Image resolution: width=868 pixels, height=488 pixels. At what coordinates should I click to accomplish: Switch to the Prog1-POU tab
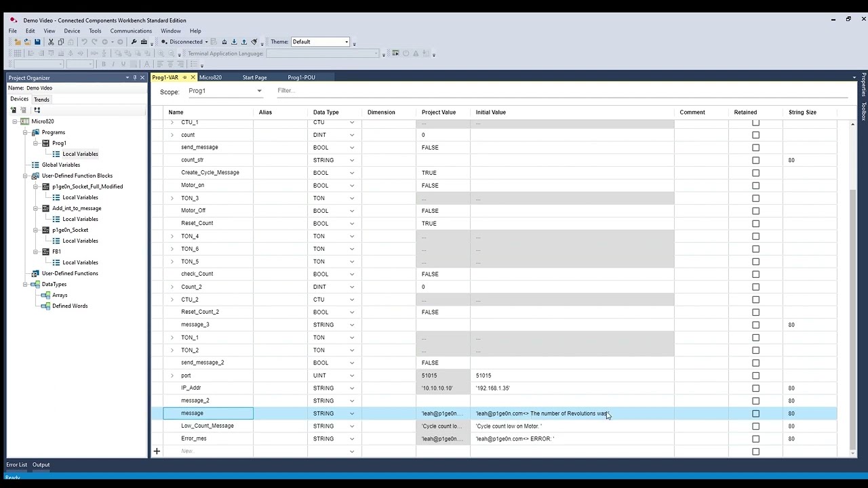[301, 77]
